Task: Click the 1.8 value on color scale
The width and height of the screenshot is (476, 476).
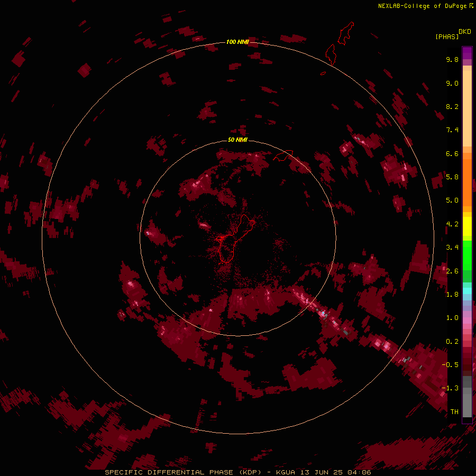Action: (x=452, y=295)
